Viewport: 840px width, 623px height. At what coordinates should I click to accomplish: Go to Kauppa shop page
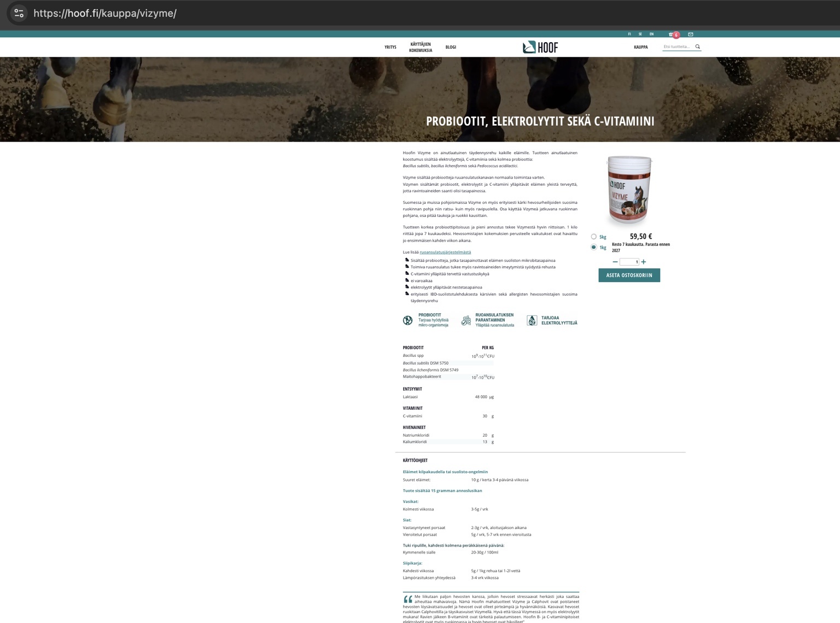[640, 47]
